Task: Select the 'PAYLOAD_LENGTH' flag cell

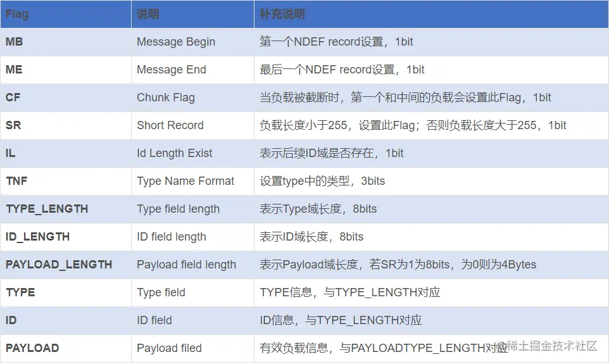Action: point(66,265)
